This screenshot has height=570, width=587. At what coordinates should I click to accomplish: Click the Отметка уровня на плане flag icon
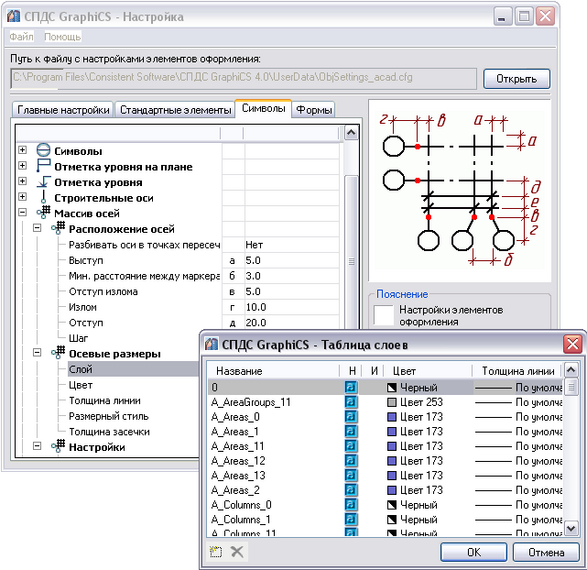tap(43, 165)
